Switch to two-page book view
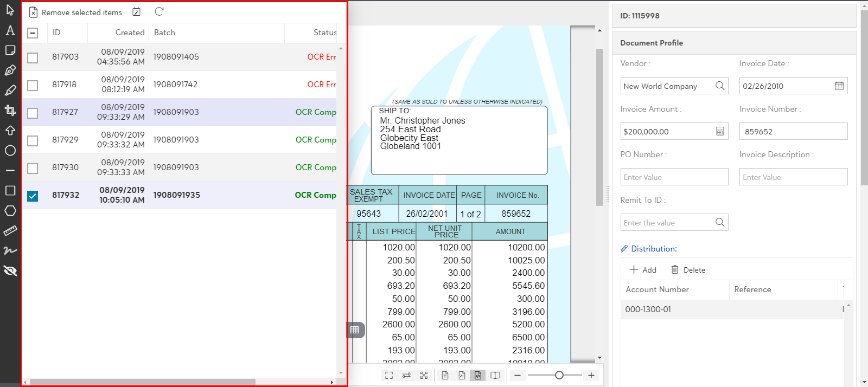The width and height of the screenshot is (868, 387). click(x=495, y=375)
